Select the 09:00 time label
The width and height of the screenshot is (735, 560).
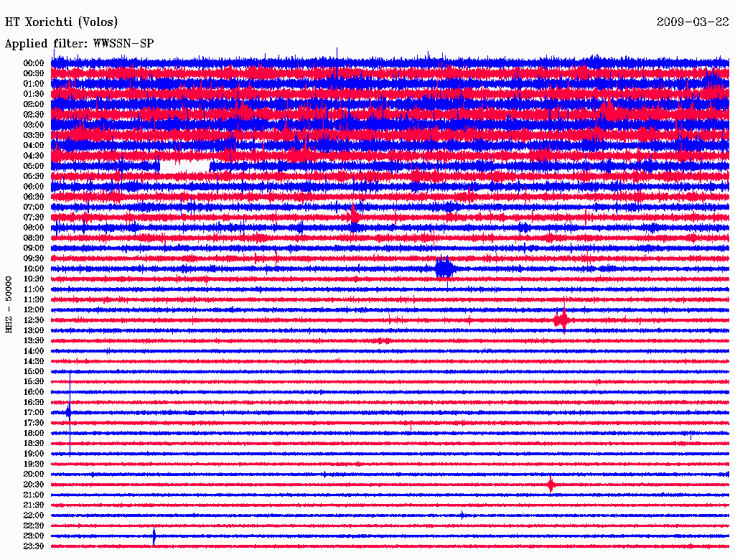pyautogui.click(x=33, y=248)
